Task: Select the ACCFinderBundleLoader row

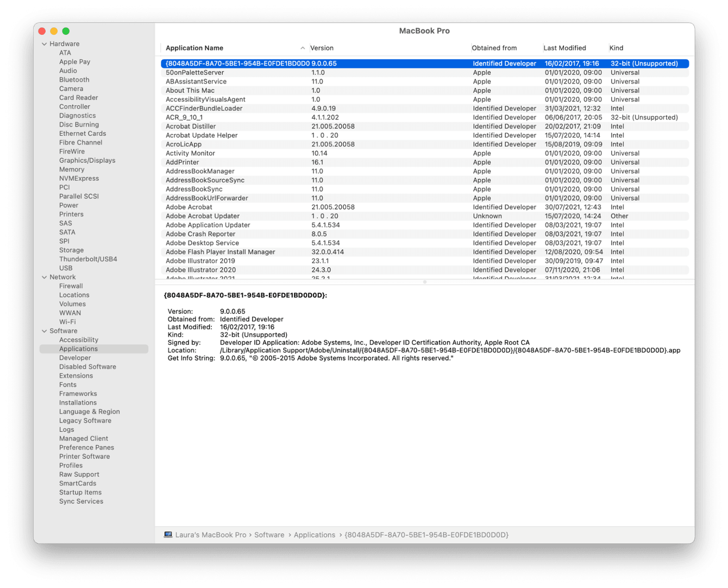Action: pos(425,109)
